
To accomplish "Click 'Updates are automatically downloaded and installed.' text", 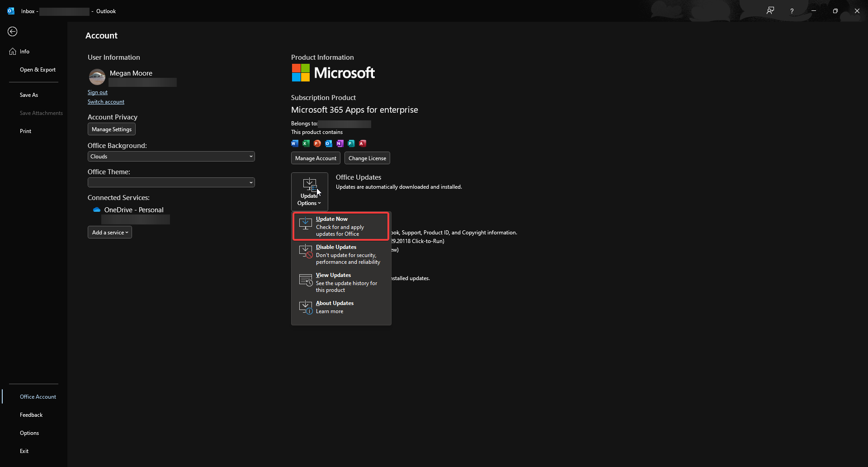I will pos(399,187).
